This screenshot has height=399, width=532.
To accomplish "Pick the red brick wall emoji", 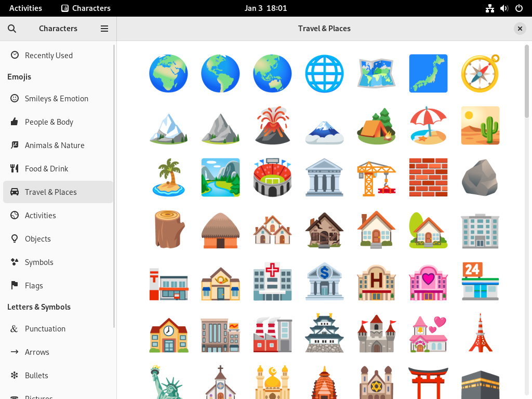I will (x=428, y=178).
